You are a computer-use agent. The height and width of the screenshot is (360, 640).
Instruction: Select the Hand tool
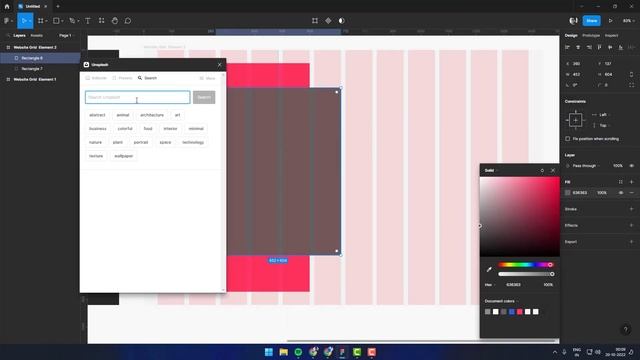pos(115,20)
